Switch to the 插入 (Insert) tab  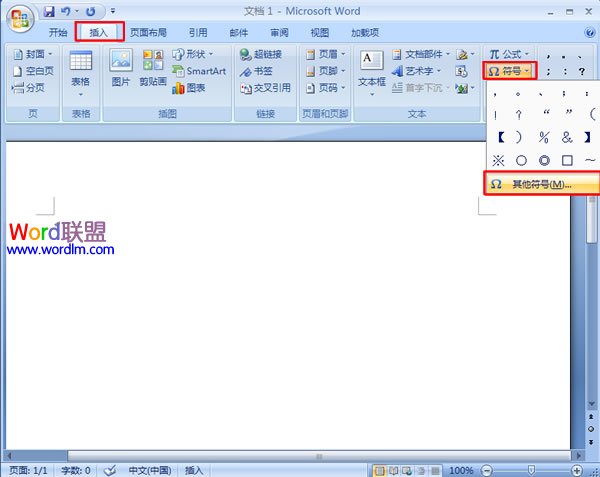tap(99, 33)
